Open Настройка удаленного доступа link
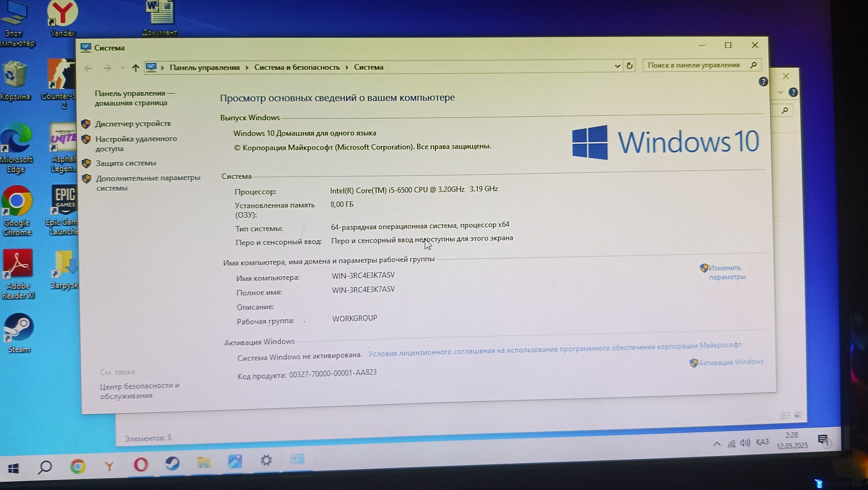Image resolution: width=868 pixels, height=490 pixels. 136,143
